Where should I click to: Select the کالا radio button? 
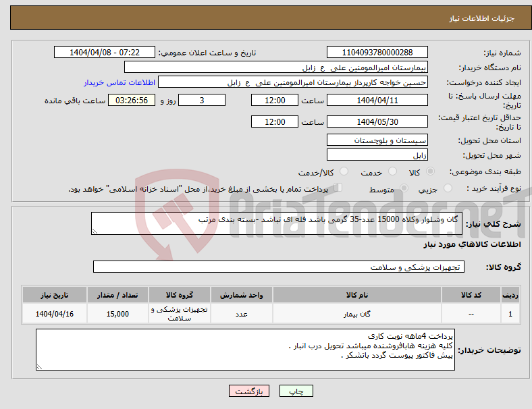pos(430,171)
